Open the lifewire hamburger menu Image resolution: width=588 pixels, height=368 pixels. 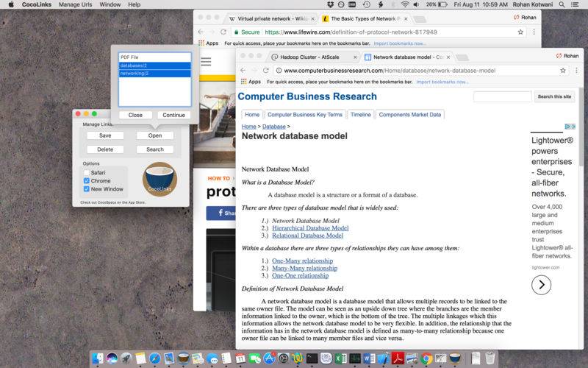(x=206, y=62)
